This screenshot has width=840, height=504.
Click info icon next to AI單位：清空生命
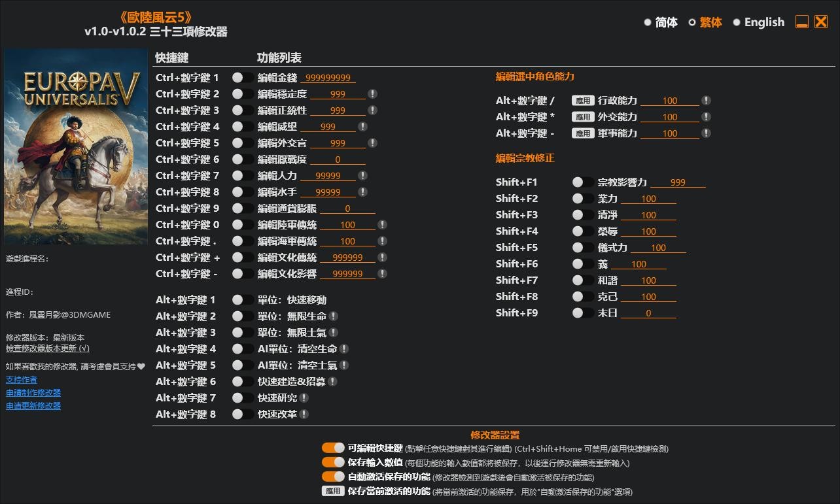point(343,349)
